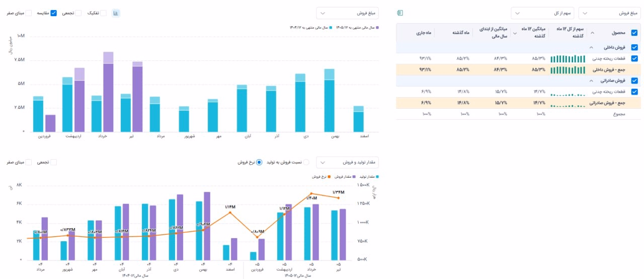Click the ماه گذشته column header
Screen dimensions: 644x279
pyautogui.click(x=460, y=33)
